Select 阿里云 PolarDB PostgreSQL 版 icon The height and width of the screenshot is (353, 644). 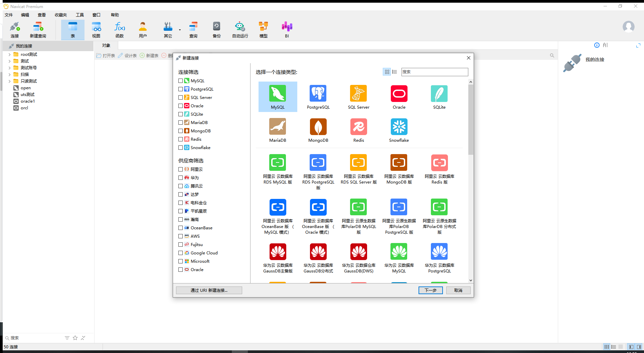[x=399, y=207]
